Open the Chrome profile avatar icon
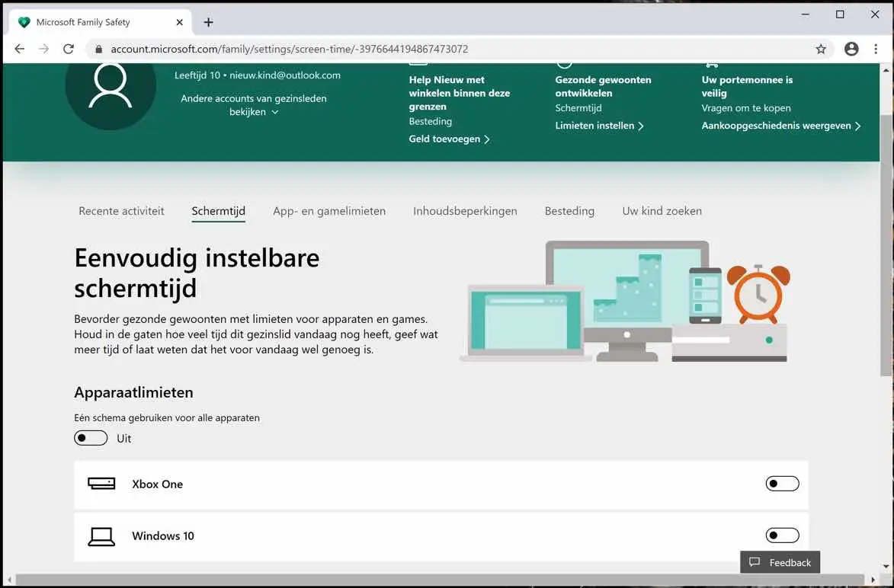Image resolution: width=894 pixels, height=588 pixels. [x=851, y=49]
